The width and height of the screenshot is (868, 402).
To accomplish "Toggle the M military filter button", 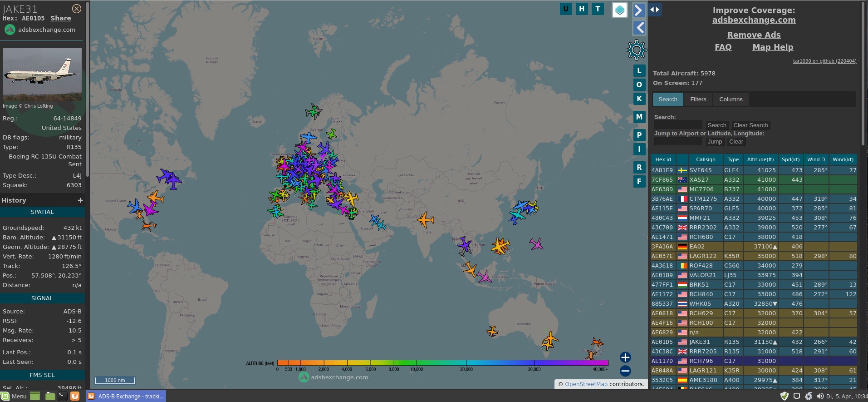I will pos(639,117).
